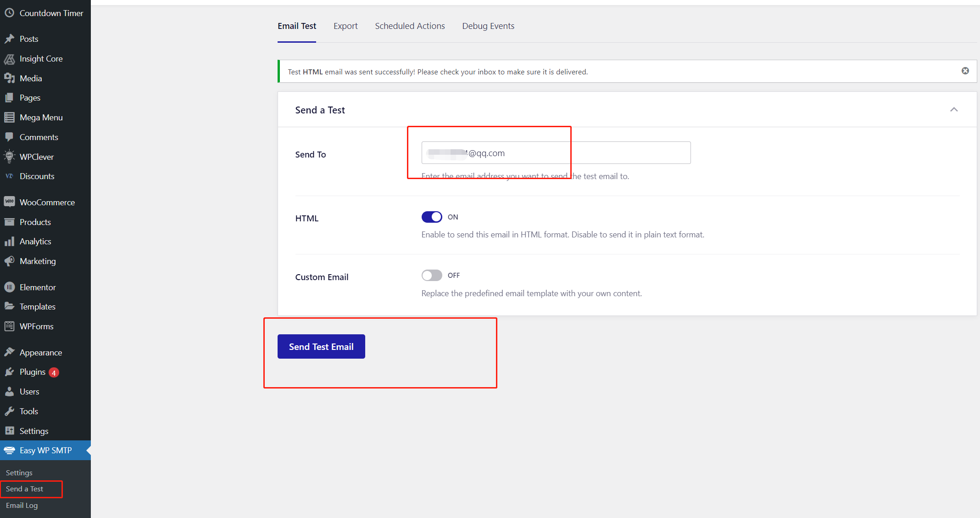Viewport: 980px width, 518px height.
Task: Click the Pages icon in sidebar
Action: (x=9, y=98)
